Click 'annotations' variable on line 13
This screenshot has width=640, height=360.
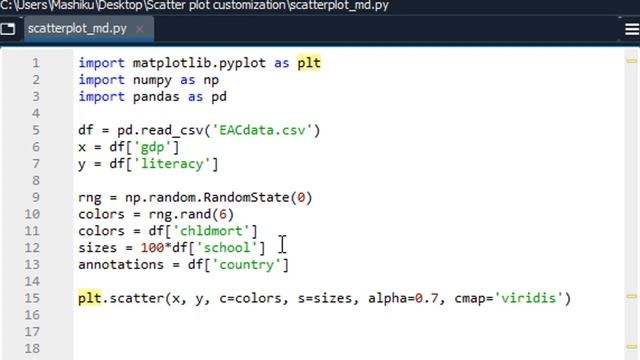click(x=121, y=264)
